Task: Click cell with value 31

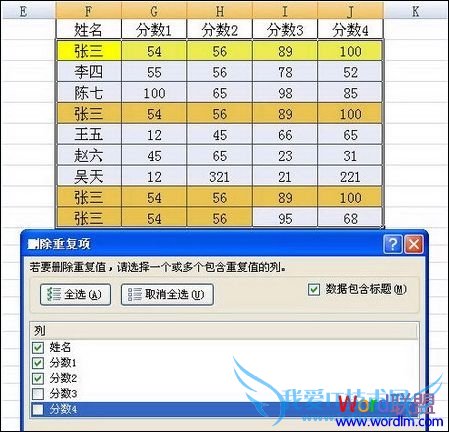Action: tap(350, 156)
